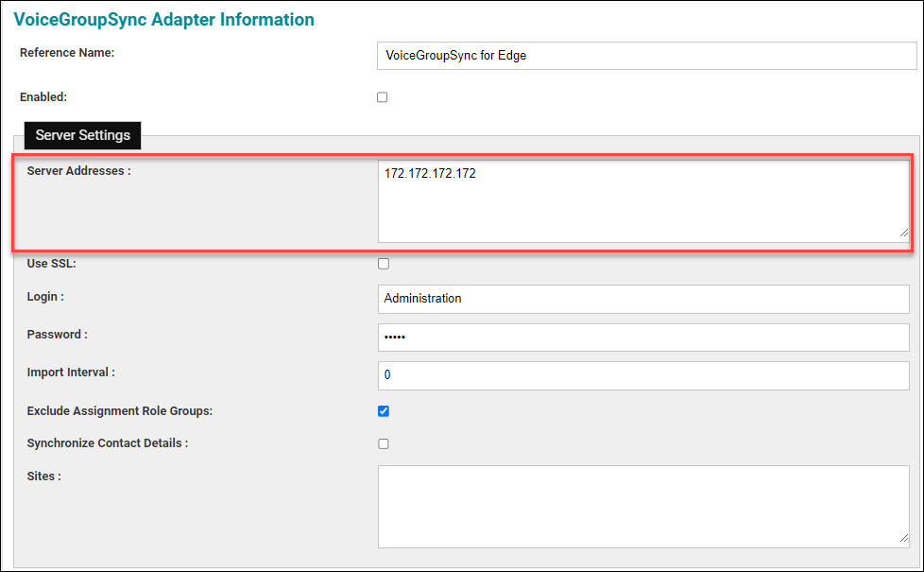Image resolution: width=924 pixels, height=572 pixels.
Task: Click the Sites textarea resize handle
Action: coord(904,539)
